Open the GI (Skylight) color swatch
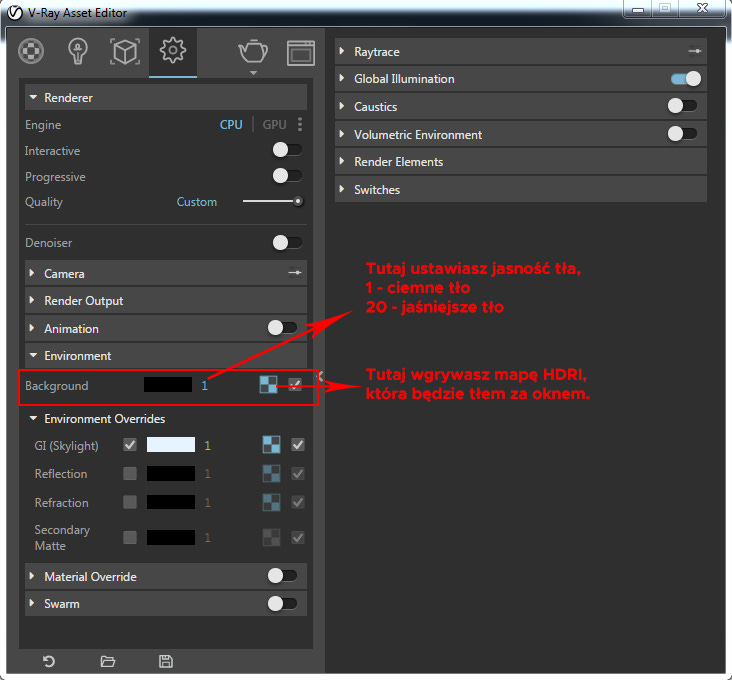The height and width of the screenshot is (680, 732). point(171,444)
